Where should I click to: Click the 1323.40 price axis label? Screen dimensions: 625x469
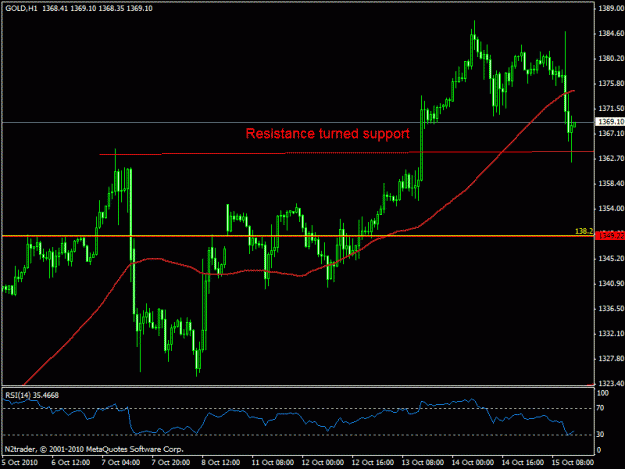611,383
